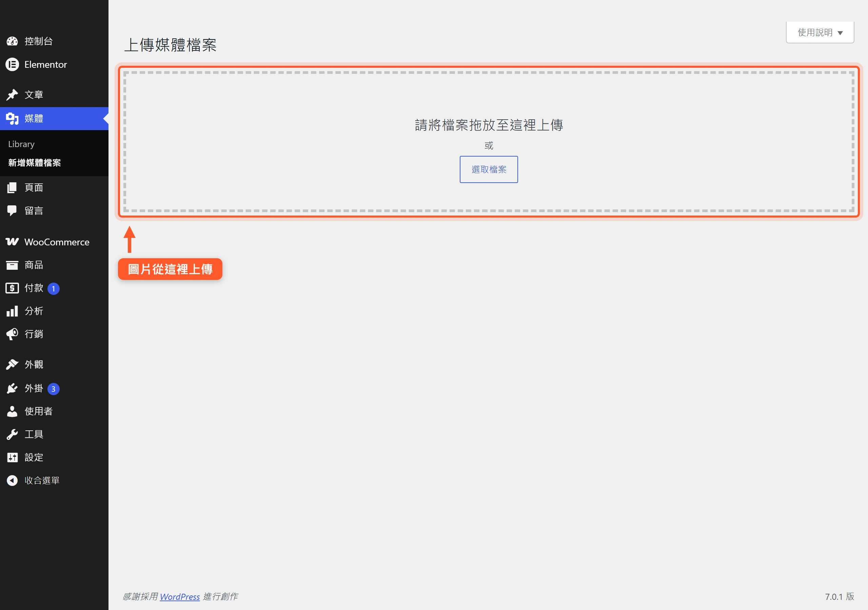Open the 外掛 plugins menu
The image size is (868, 610).
click(x=54, y=388)
